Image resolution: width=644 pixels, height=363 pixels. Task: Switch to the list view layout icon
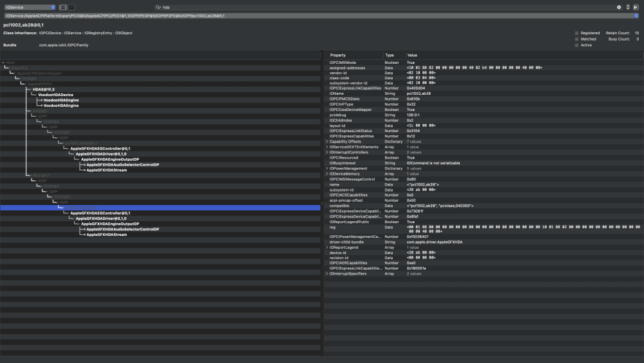[63, 7]
